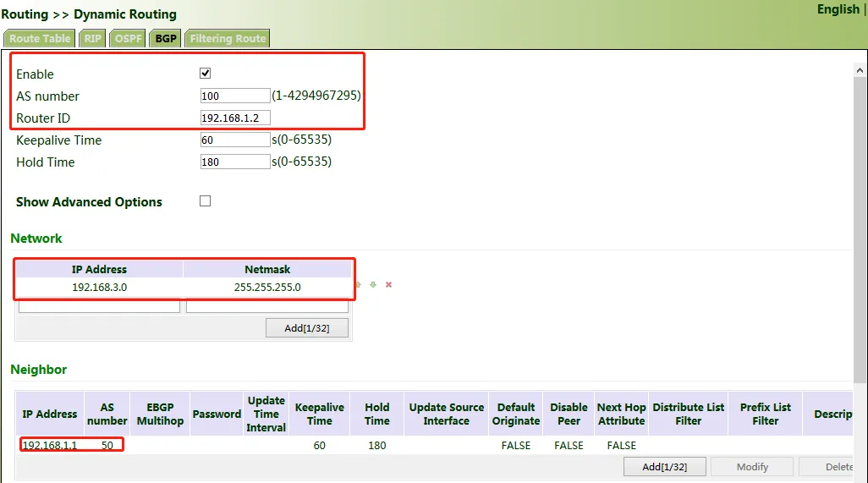Delete network entry 192.168.3.0 with red X

pyautogui.click(x=388, y=284)
